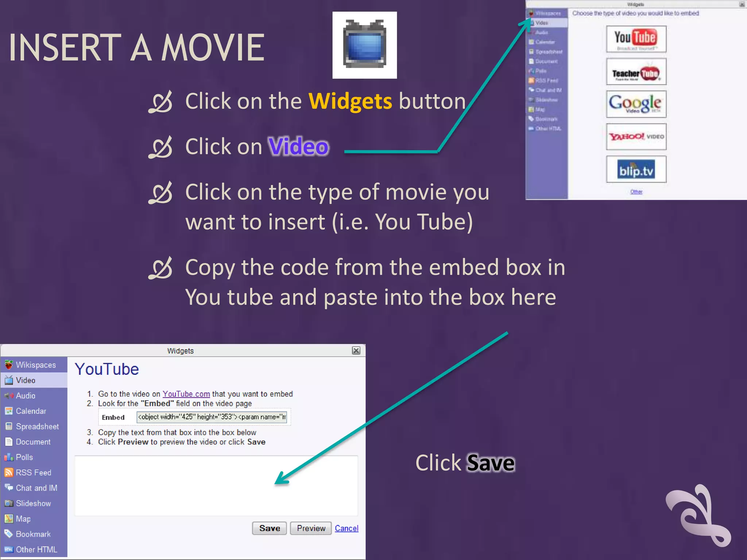Click the Preview button in YouTube dialog
The width and height of the screenshot is (747, 560).
311,528
